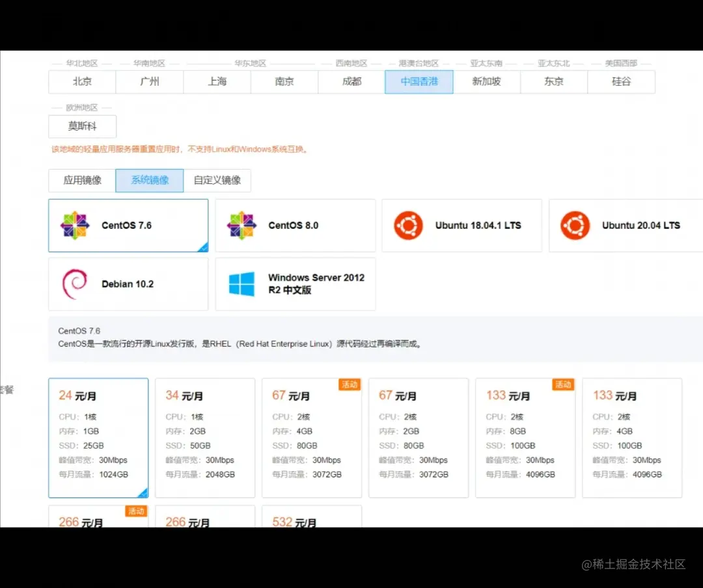Choose Windows Server 2012 R2 中文版 card
The width and height of the screenshot is (703, 588).
point(295,284)
